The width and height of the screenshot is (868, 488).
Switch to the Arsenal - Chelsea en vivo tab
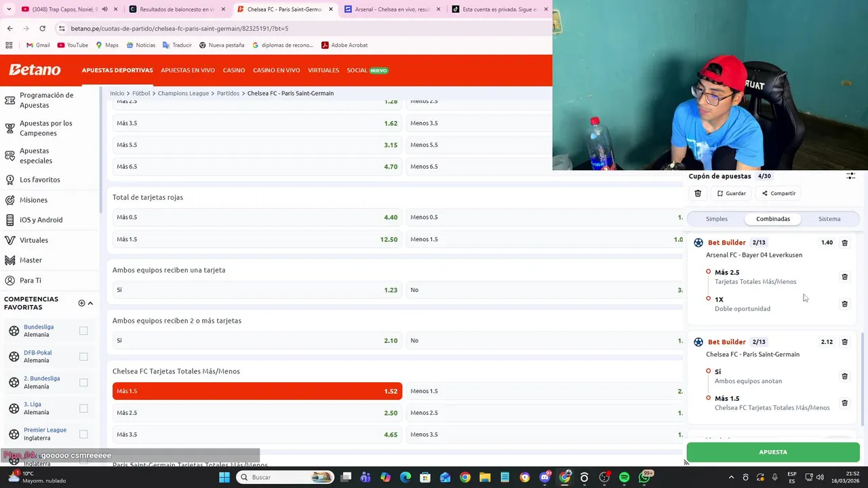tap(392, 9)
